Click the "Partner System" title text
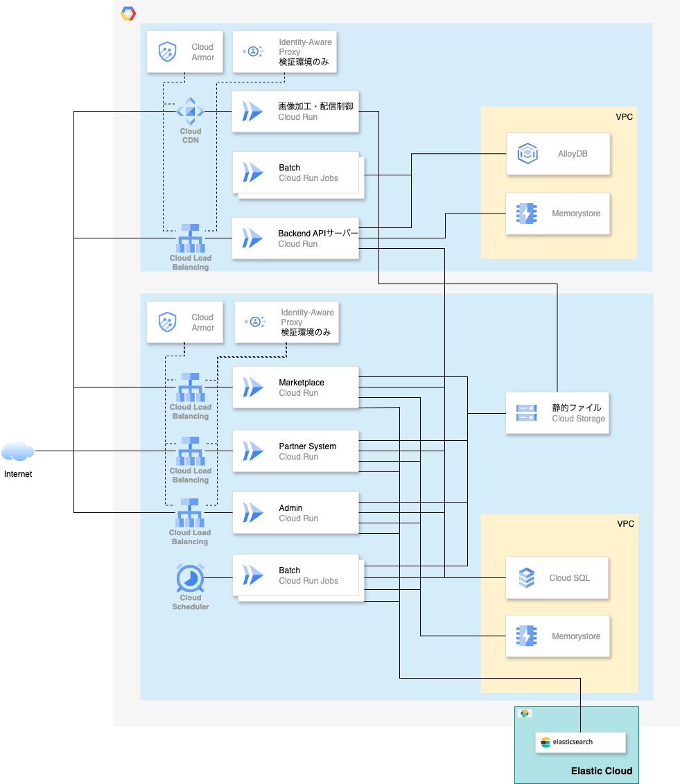680x784 pixels. click(308, 446)
